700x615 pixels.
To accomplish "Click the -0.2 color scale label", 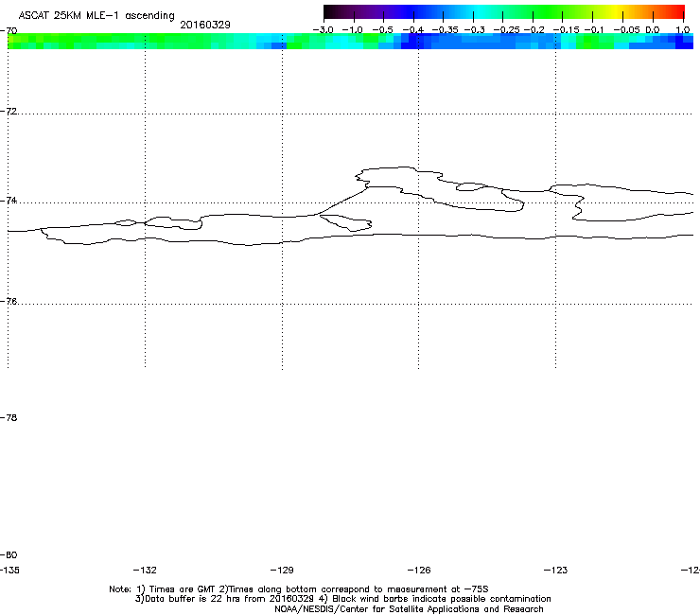I will pos(534,30).
